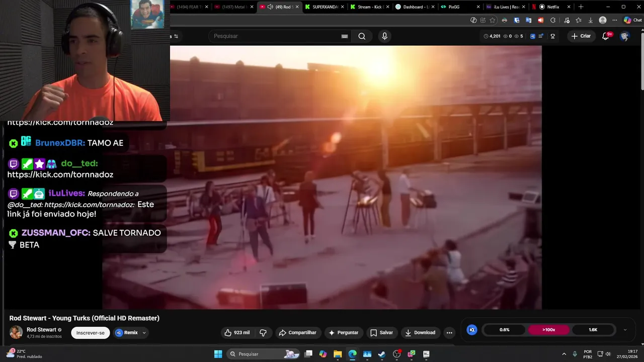Click the Download button

(420, 332)
